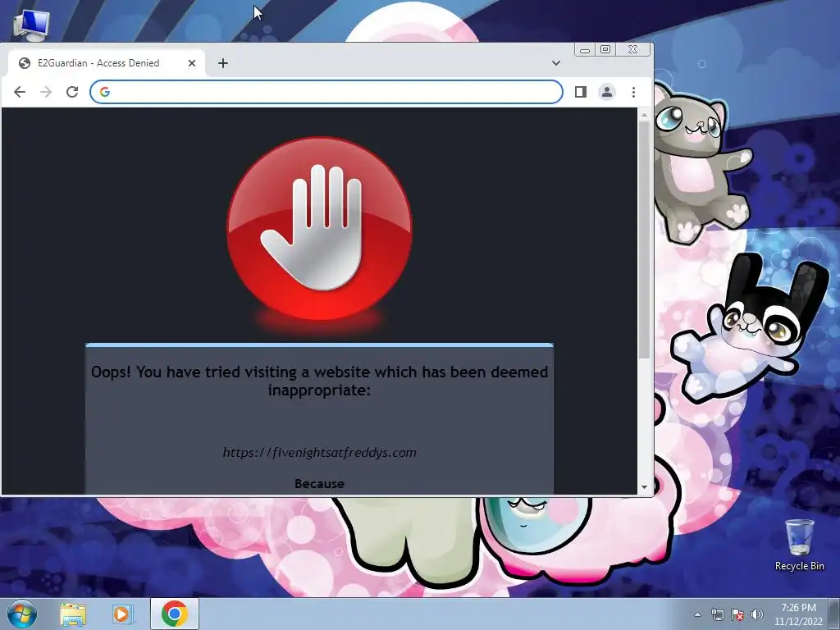Open the Chrome three-dot menu
840x630 pixels.
click(x=634, y=92)
